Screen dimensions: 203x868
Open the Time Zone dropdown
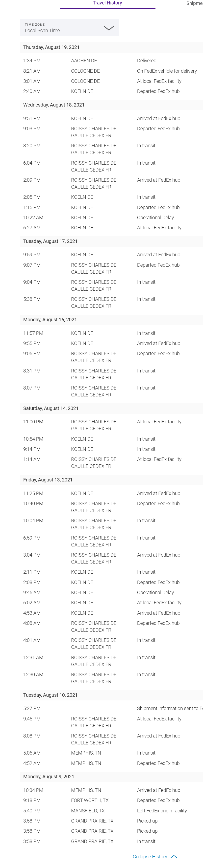coord(69,28)
